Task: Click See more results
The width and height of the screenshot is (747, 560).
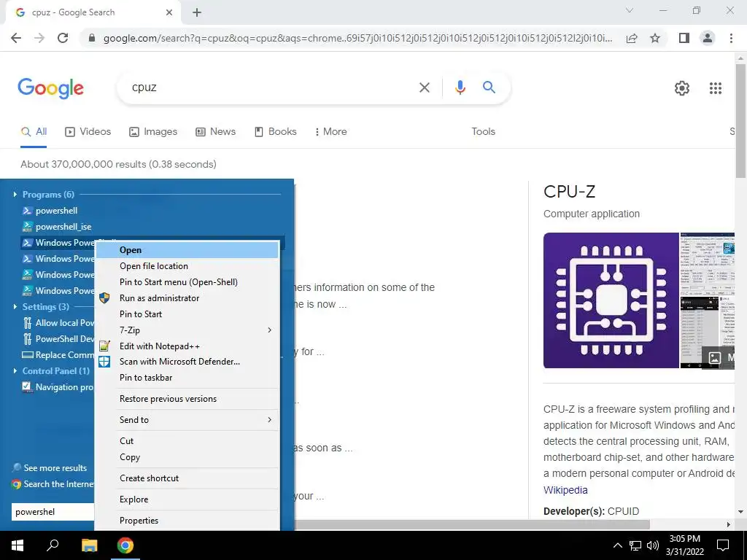Action: tap(50, 468)
